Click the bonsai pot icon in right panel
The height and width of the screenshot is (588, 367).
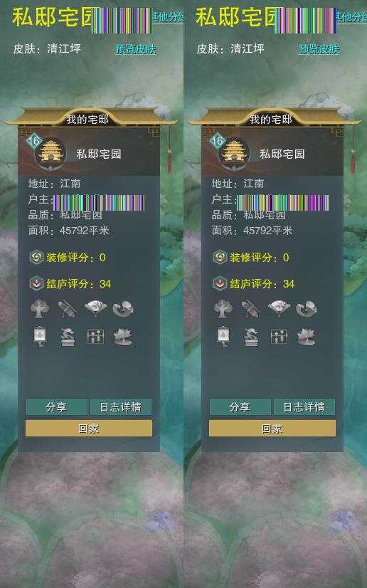click(251, 337)
